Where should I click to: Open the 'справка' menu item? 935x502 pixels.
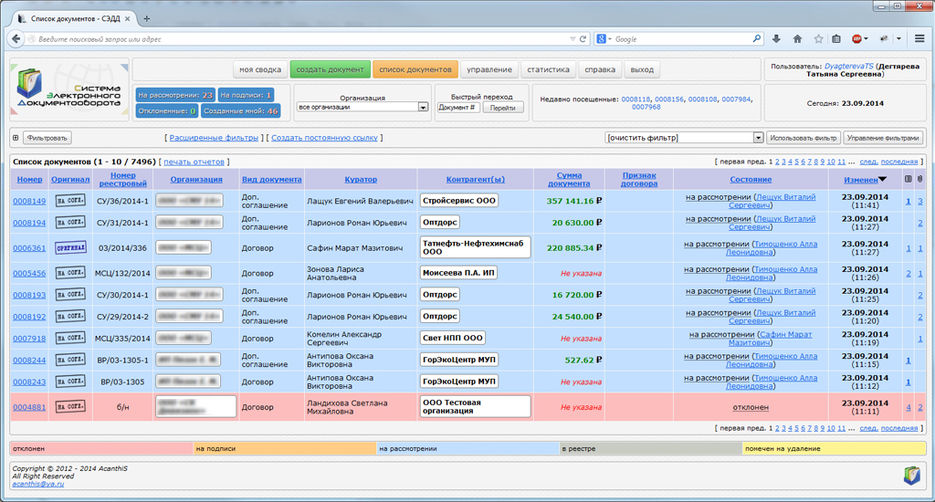tap(600, 70)
